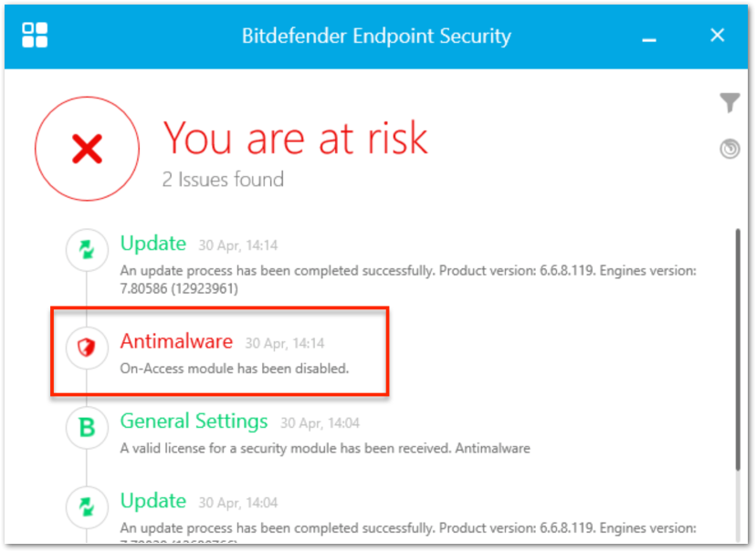This screenshot has width=756, height=552.
Task: Click the Bitdefender Endpoint Security title text
Action: (376, 36)
